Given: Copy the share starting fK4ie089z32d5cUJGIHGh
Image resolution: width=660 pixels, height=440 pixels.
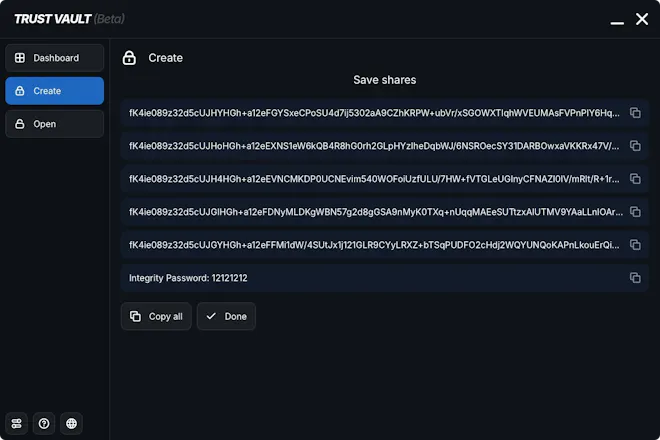Looking at the screenshot, I should (x=635, y=211).
